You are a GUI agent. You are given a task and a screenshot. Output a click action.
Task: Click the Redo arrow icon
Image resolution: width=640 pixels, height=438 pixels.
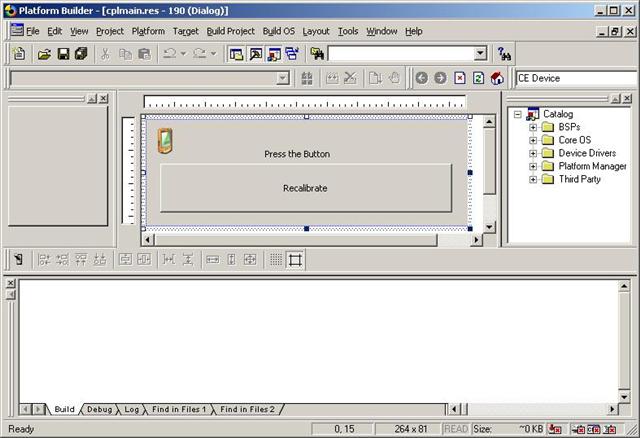click(199, 53)
